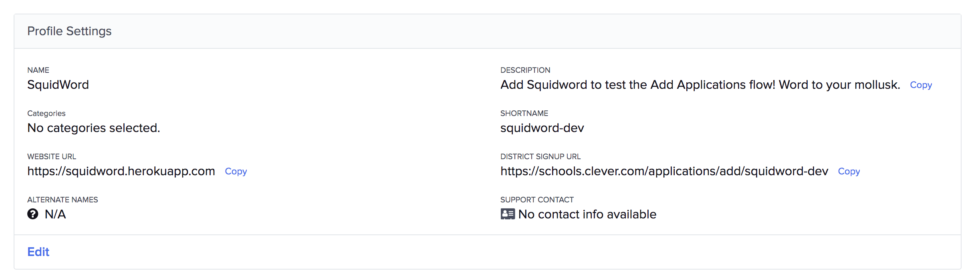The image size is (980, 280).
Task: Click the 'No categories selected.' text
Action: click(93, 128)
